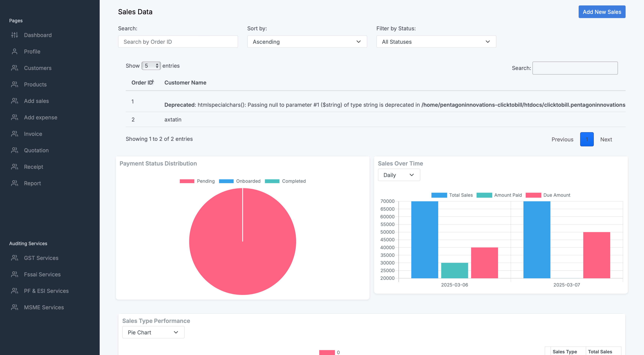Click the Products sidebar icon
Screen dimensions: 644x355
coord(15,84)
